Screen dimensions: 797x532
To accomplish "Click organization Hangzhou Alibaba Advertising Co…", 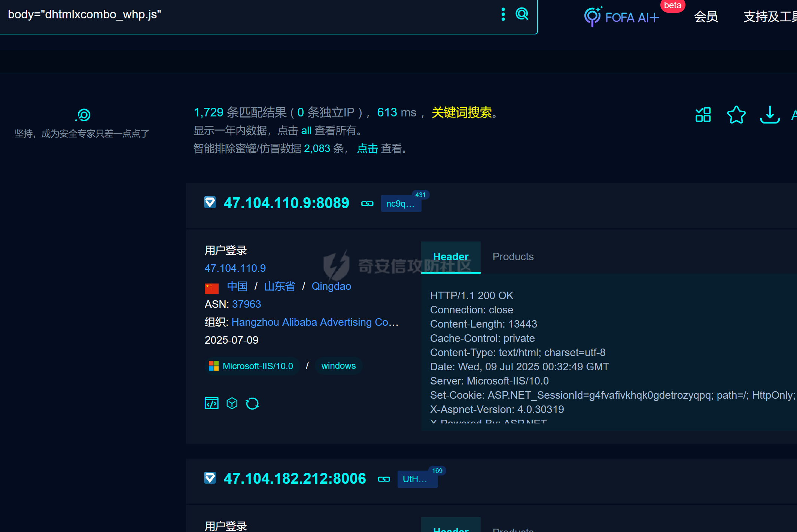I will click(x=315, y=322).
